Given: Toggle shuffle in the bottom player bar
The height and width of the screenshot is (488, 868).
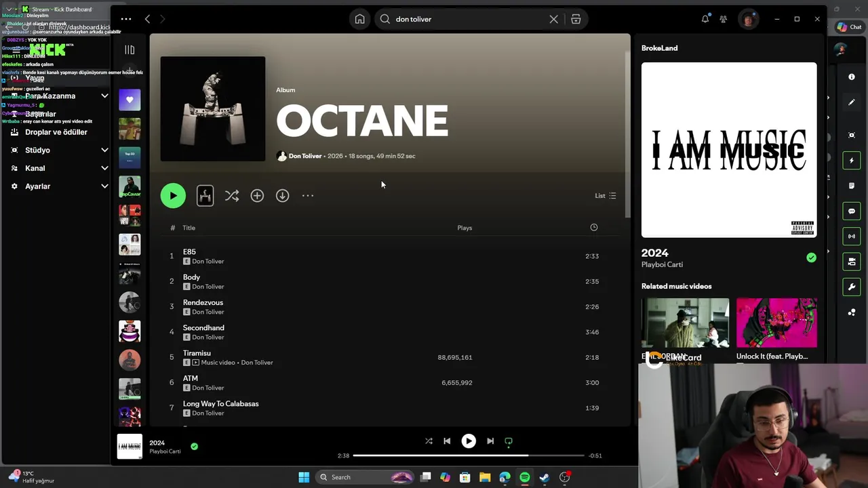Looking at the screenshot, I should [429, 441].
